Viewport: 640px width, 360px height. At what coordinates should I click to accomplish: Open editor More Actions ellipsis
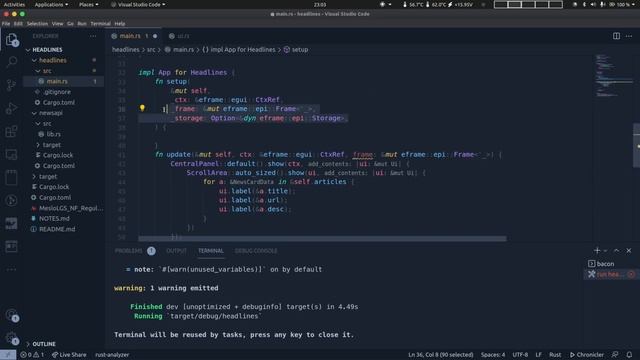pyautogui.click(x=629, y=36)
